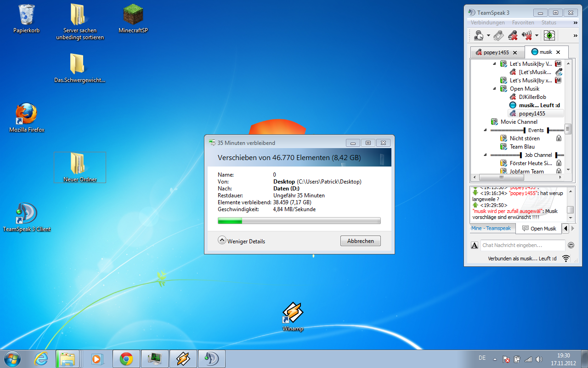588x368 pixels.
Task: Open the smiley emoticon picker
Action: [571, 245]
